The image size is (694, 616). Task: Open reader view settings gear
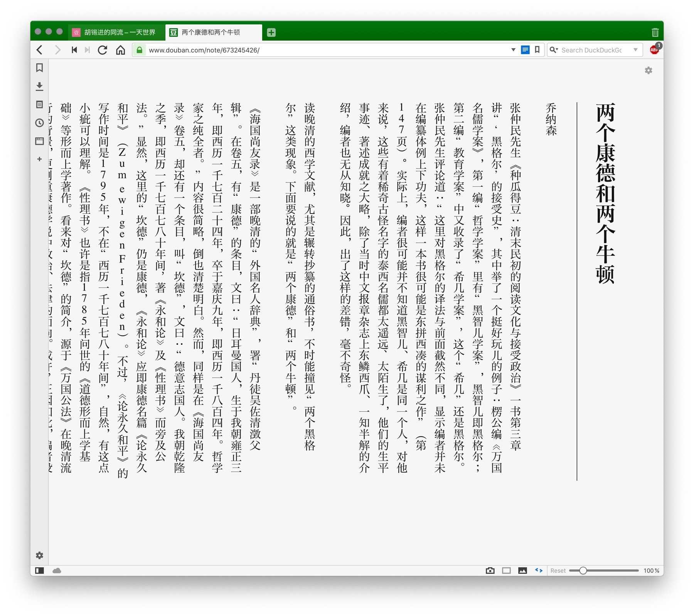pos(649,71)
